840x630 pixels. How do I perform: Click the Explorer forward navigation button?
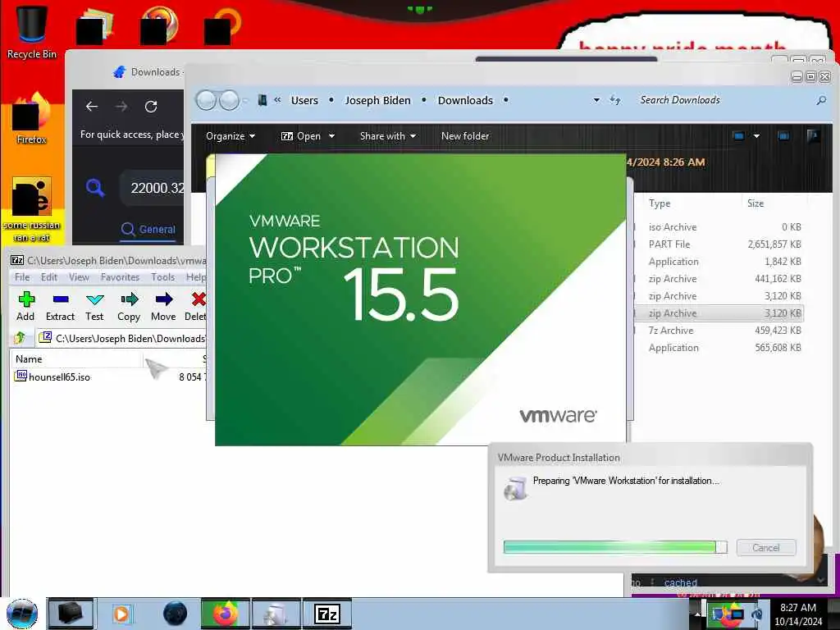(x=229, y=100)
